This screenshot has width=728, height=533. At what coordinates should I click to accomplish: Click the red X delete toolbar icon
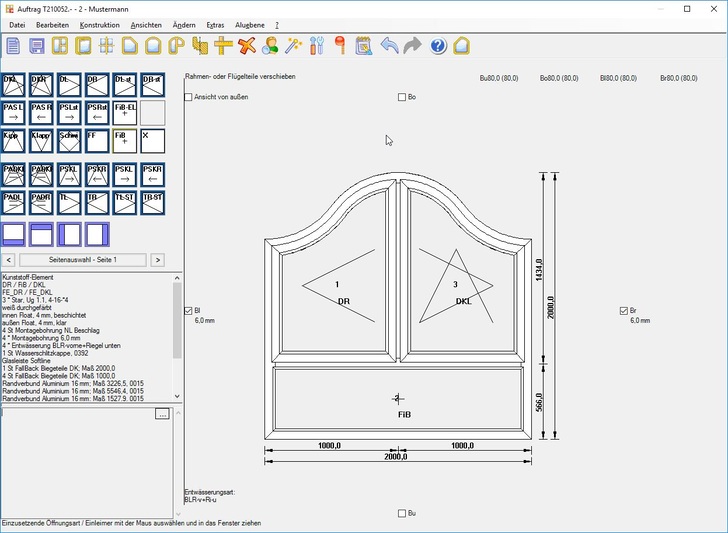[x=246, y=46]
